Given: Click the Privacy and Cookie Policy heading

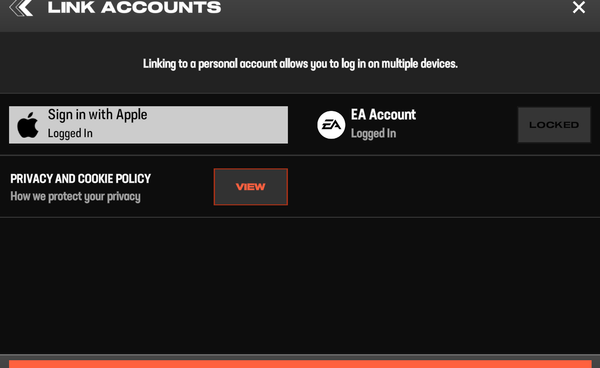Looking at the screenshot, I should [80, 179].
